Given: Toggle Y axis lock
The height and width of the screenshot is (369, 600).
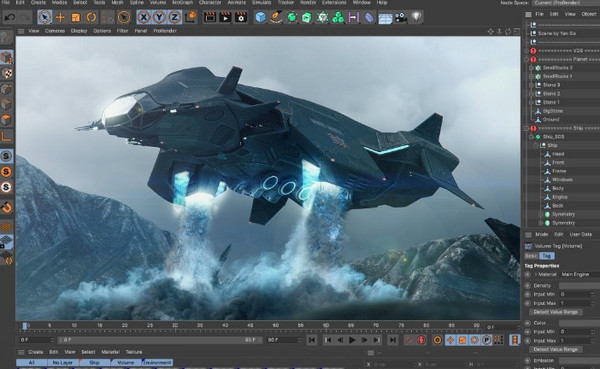Looking at the screenshot, I should 159,17.
